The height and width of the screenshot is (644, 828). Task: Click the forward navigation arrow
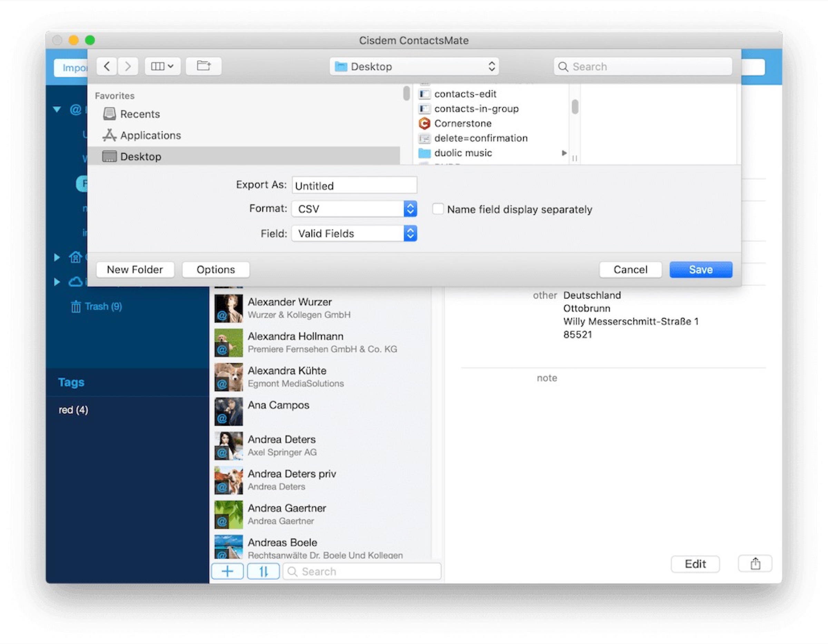[128, 66]
